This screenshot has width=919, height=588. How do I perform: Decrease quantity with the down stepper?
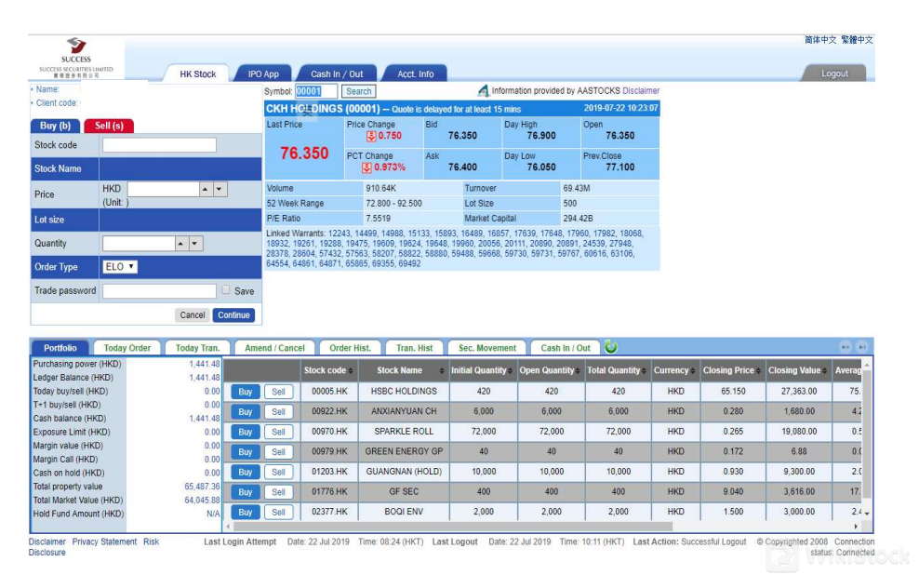[x=195, y=243]
